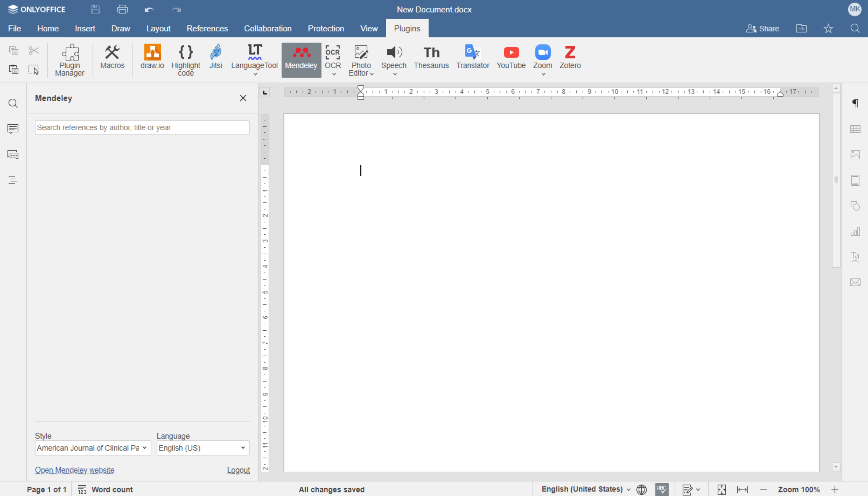Screen dimensions: 868x496
Task: Open the Macros editor
Action: coord(112,57)
